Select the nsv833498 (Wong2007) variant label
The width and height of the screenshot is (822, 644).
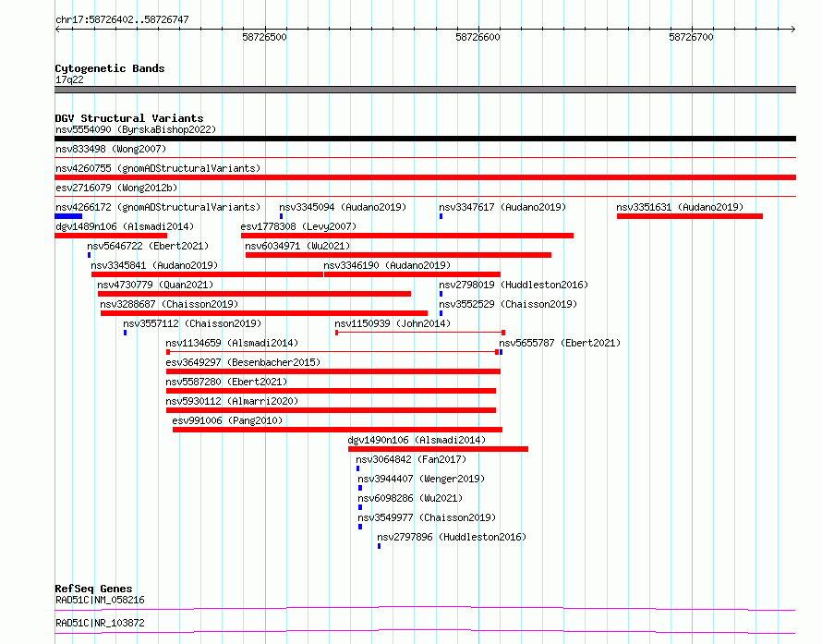[111, 149]
